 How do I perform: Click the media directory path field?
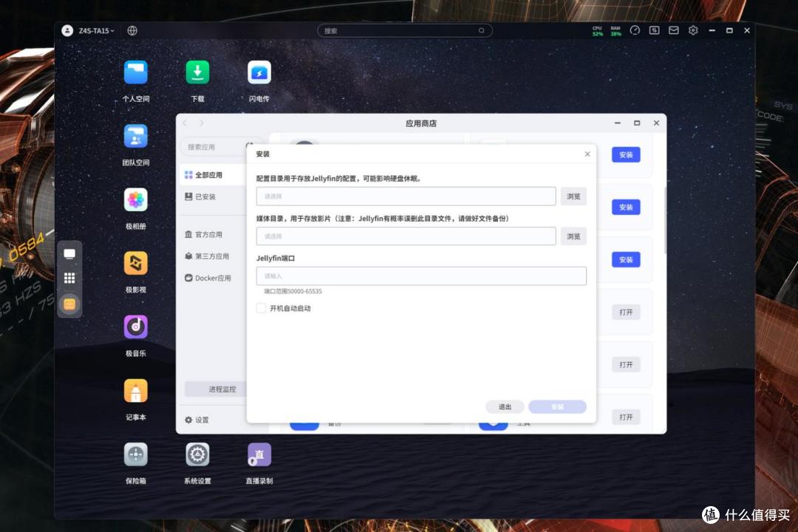tap(406, 236)
